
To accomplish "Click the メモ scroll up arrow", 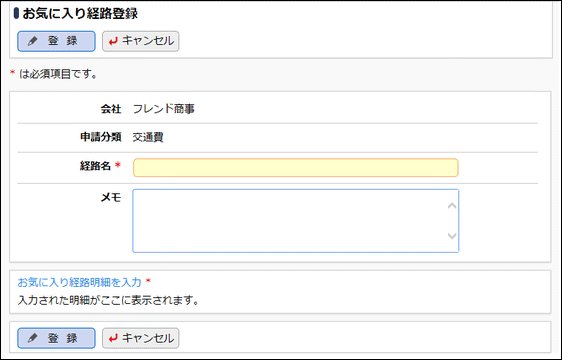I will coord(452,206).
